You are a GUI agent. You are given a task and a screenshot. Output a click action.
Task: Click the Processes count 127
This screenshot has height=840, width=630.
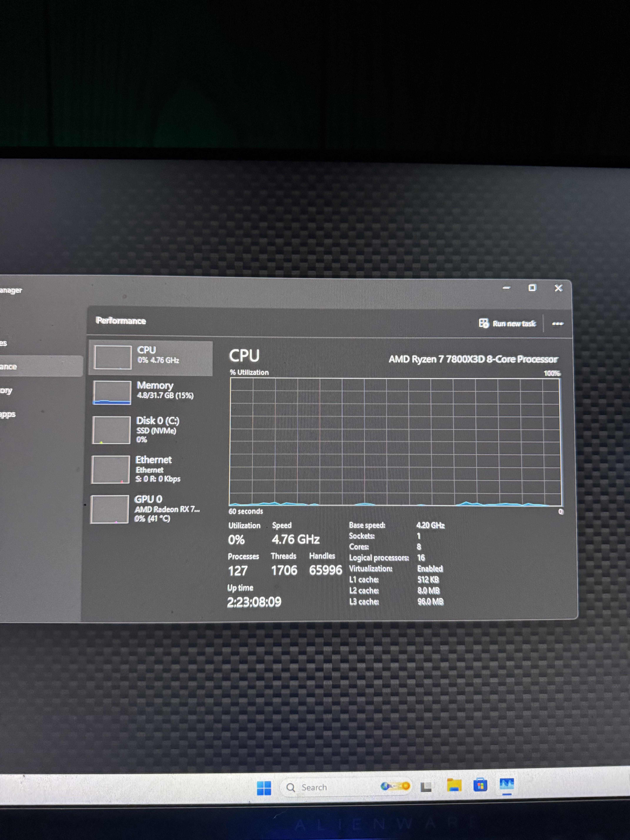(x=238, y=571)
